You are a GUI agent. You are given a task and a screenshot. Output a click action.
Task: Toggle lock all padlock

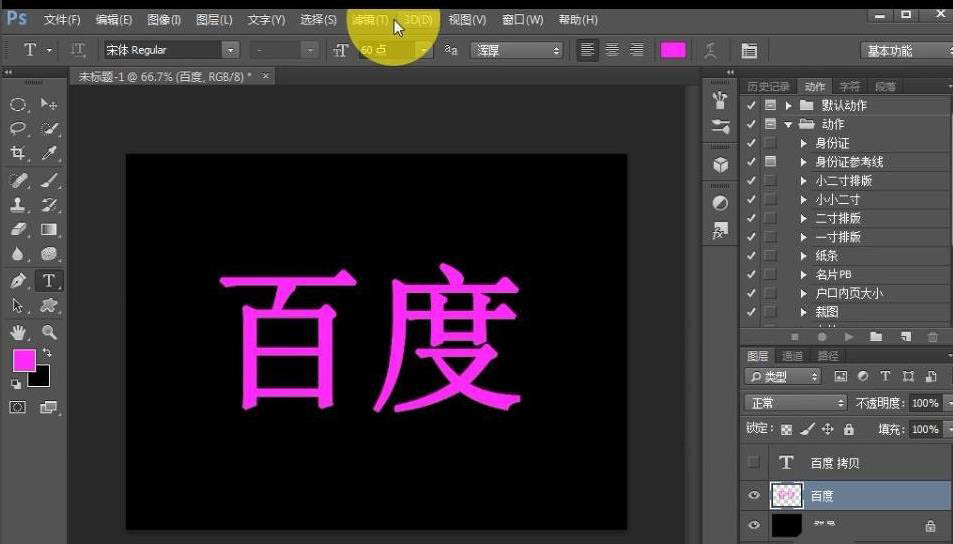[849, 429]
